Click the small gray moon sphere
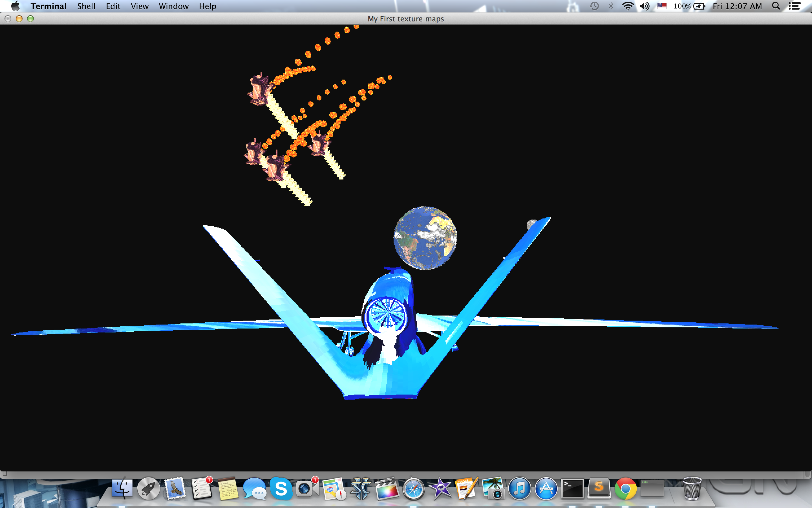Screen dimensions: 812x508 [x=531, y=224]
